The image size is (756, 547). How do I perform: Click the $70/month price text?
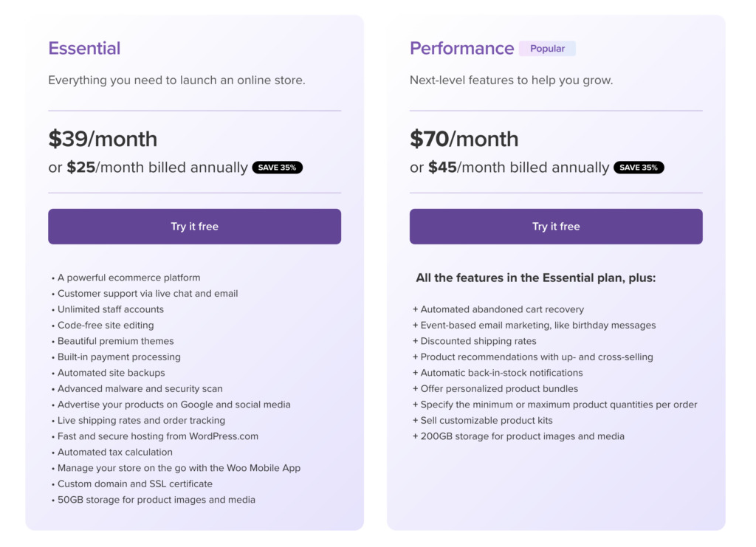[x=464, y=139]
